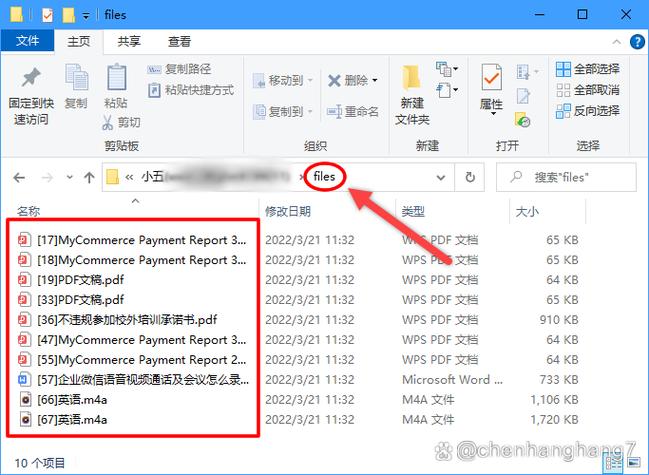Click the audio icon of [67]英语.m4a
The height and width of the screenshot is (475, 649).
coord(26,420)
